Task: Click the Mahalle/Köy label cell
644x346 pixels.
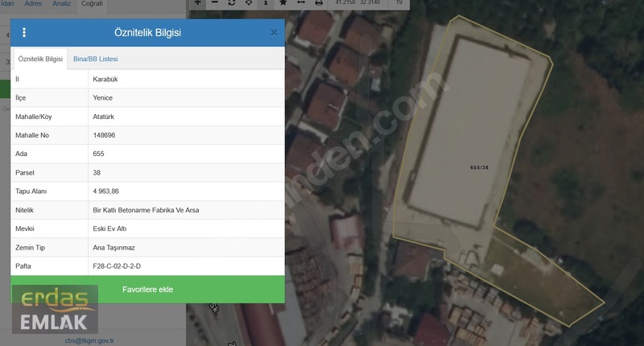Action: tap(49, 117)
